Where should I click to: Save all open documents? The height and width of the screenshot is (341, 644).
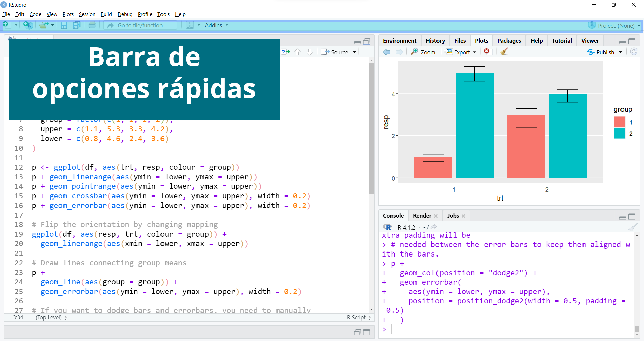click(x=77, y=25)
